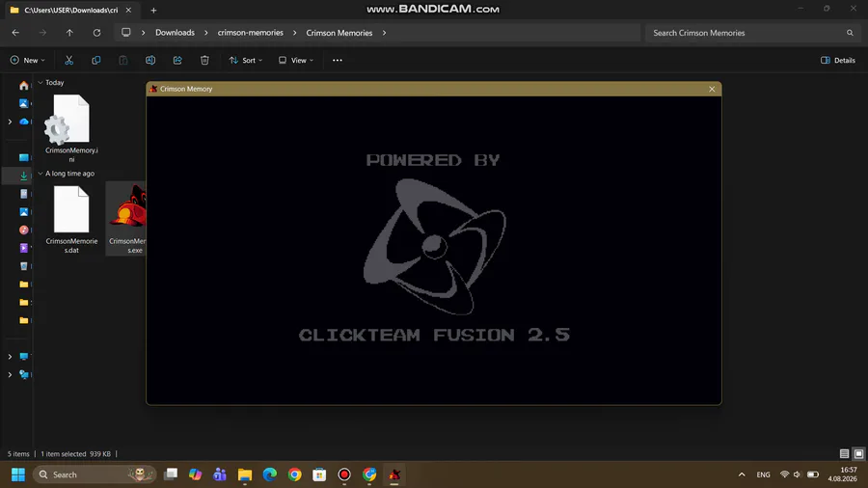Image resolution: width=868 pixels, height=488 pixels.
Task: Select the CrimsonMemories.dat file
Action: tap(71, 219)
